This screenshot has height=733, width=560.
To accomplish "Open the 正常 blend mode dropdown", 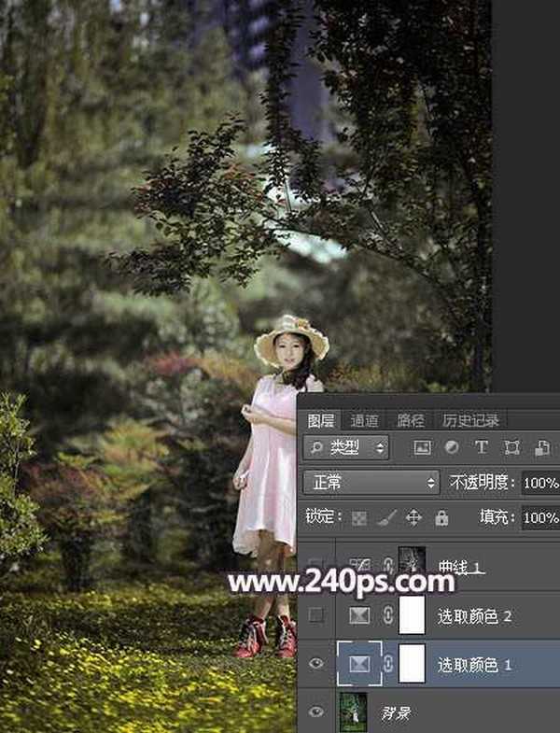I will click(371, 483).
